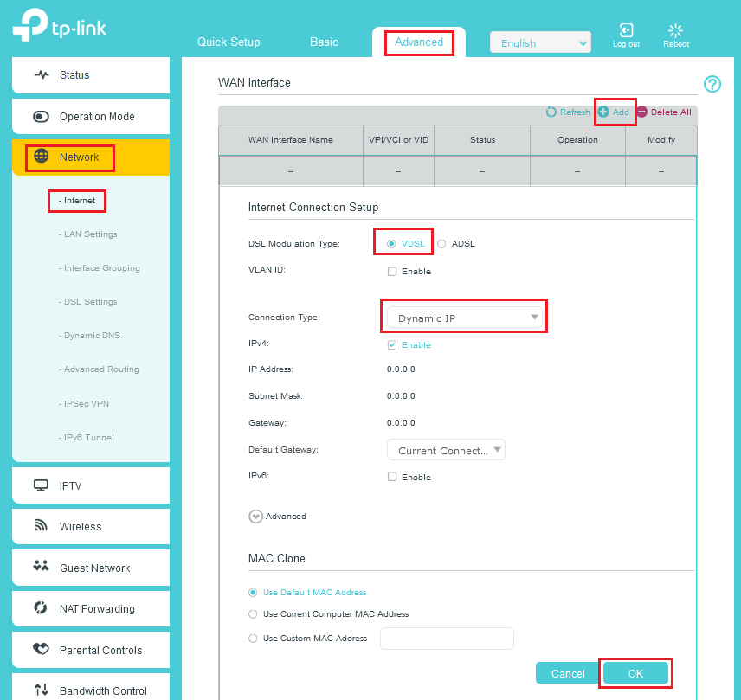741x700 pixels.
Task: Switch to the Advanced tab
Action: [419, 42]
